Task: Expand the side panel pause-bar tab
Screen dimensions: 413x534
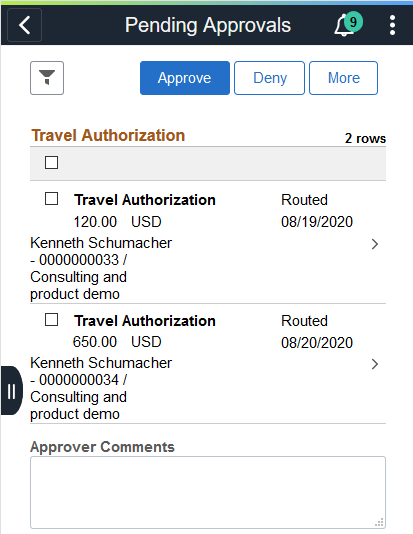Action: point(11,390)
